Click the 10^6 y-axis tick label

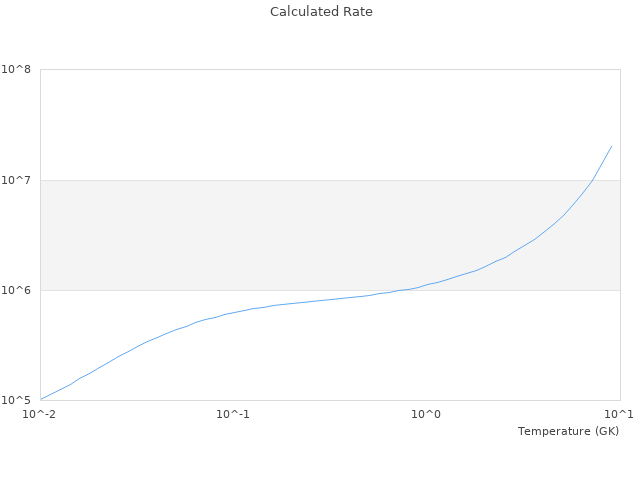[16, 290]
